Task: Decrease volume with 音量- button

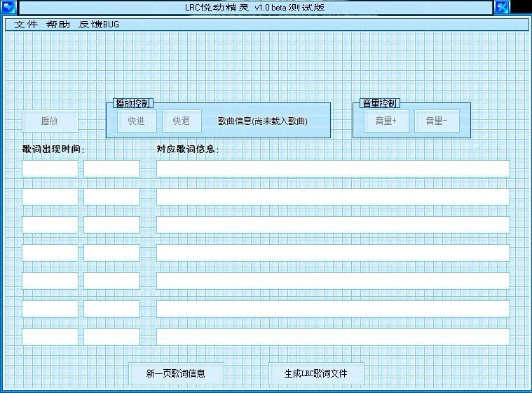Action: (437, 121)
